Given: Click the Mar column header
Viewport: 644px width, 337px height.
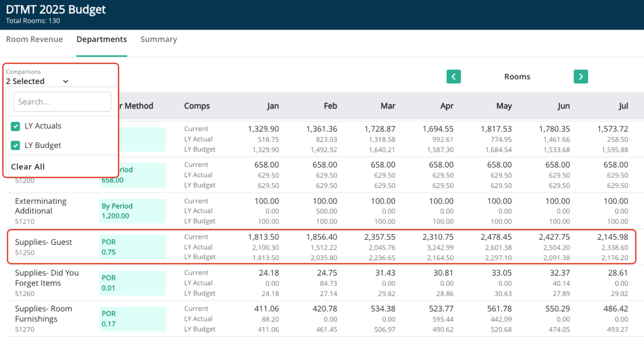Looking at the screenshot, I should [x=388, y=106].
